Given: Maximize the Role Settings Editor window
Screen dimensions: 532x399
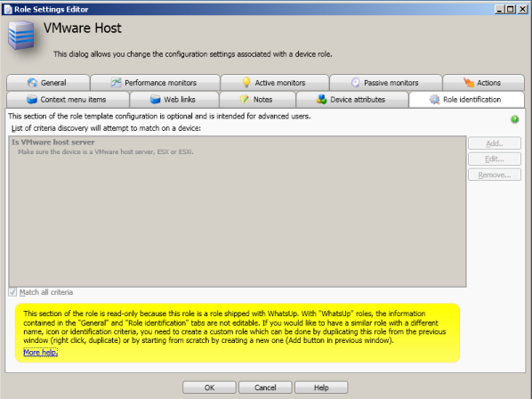Looking at the screenshot, I should click(510, 9).
